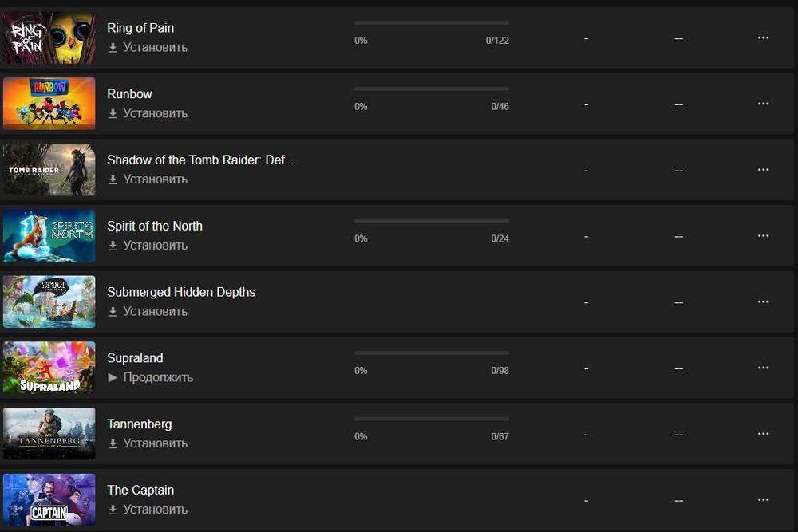Select The Captain cover thumbnail
The width and height of the screenshot is (798, 532).
pos(49,500)
